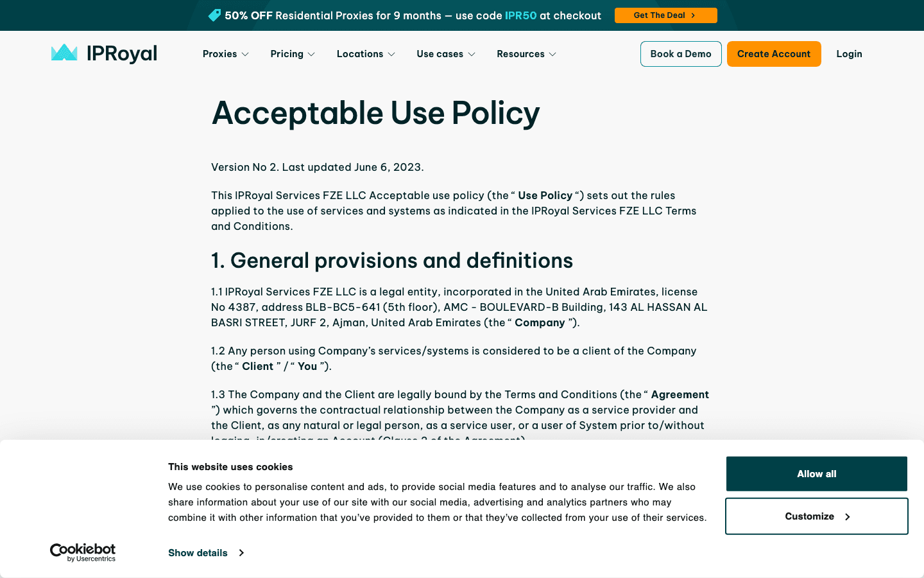Screen dimensions: 924x578
Task: Click the IPRoyal crown logo icon
Action: tap(64, 53)
